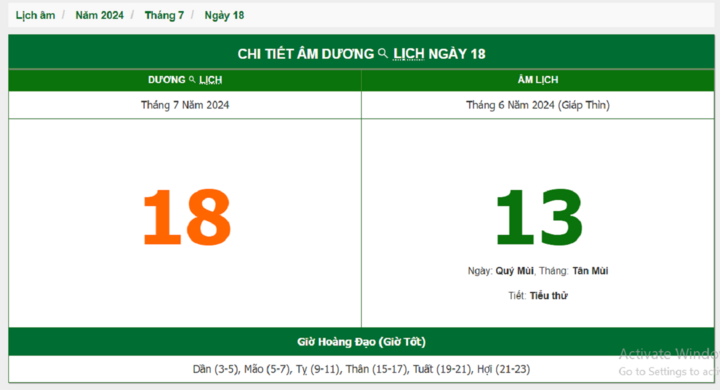Click magnifier icon in main title bar
Viewport: 720px width, 390px height.
382,53
